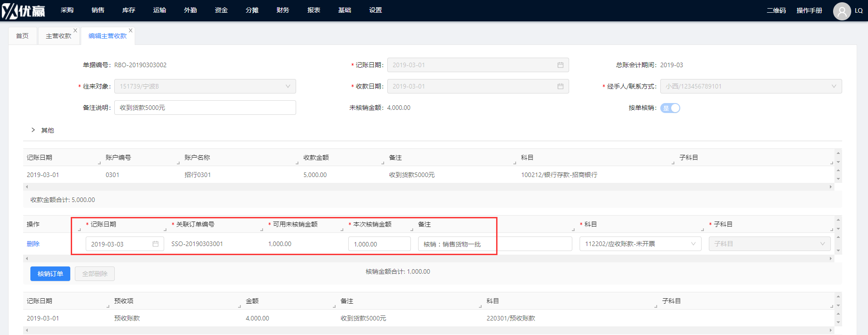Open the 子科目 dropdown in write-off row
This screenshot has height=335, width=868.
[x=770, y=244]
